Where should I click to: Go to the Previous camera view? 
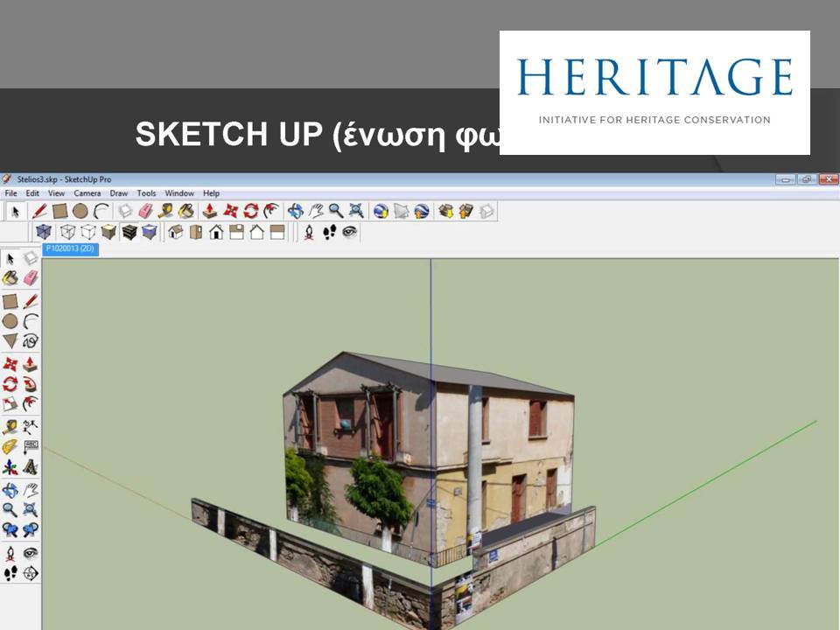tap(10, 530)
